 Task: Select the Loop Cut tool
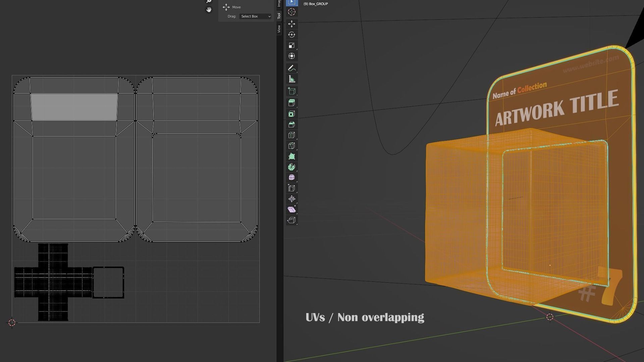[291, 135]
